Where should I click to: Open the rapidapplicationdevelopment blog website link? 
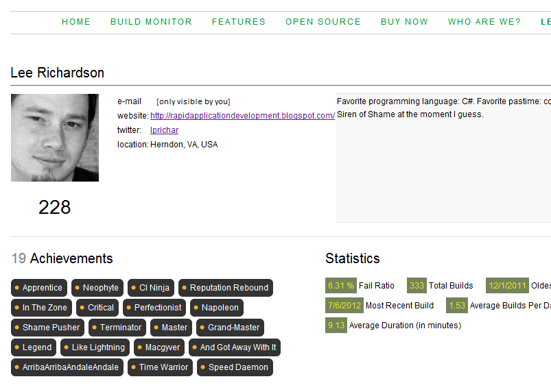point(242,116)
